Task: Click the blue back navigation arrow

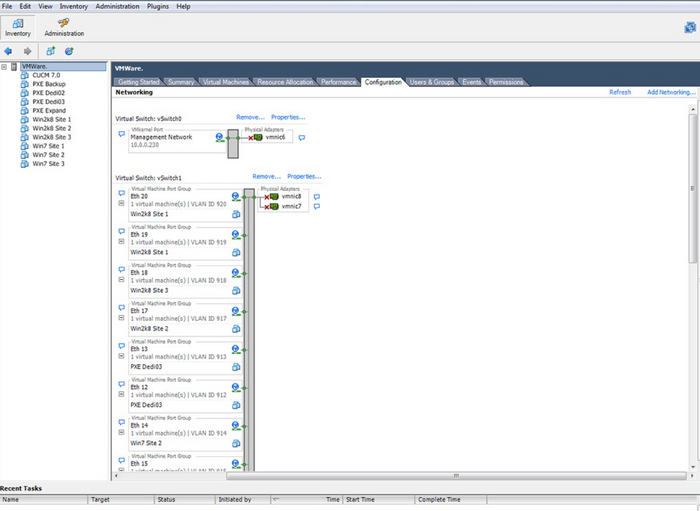Action: tap(9, 50)
